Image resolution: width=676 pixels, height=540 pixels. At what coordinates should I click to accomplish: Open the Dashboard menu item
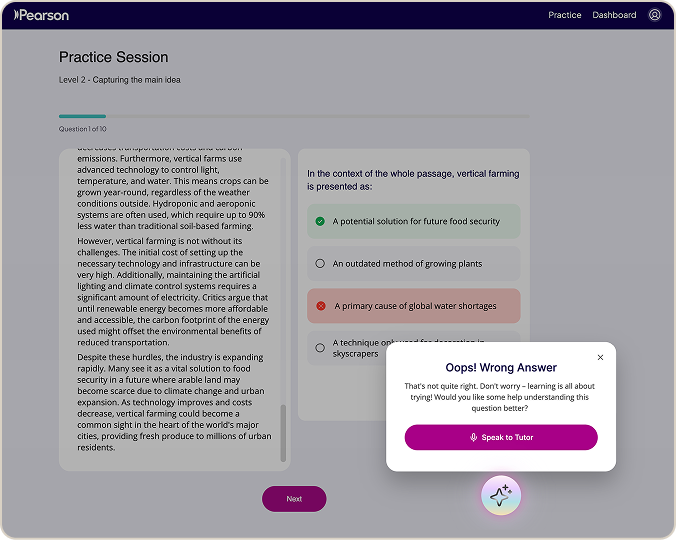[x=614, y=15]
